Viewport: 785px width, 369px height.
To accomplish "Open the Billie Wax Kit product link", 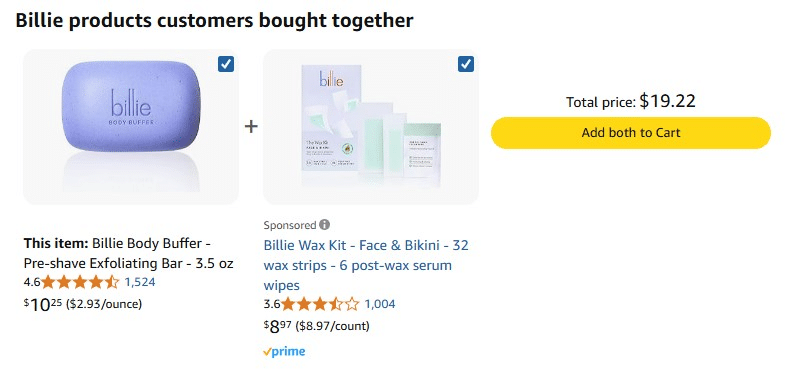I will (366, 265).
